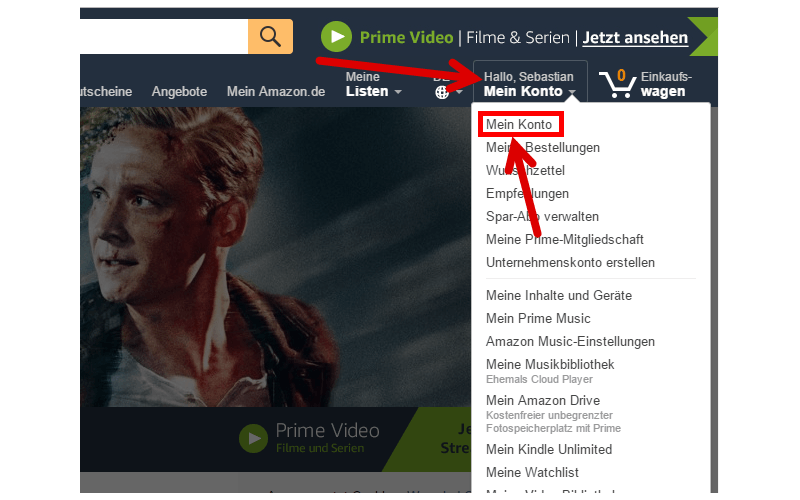Click the green Prime Video play icon

coord(336,37)
